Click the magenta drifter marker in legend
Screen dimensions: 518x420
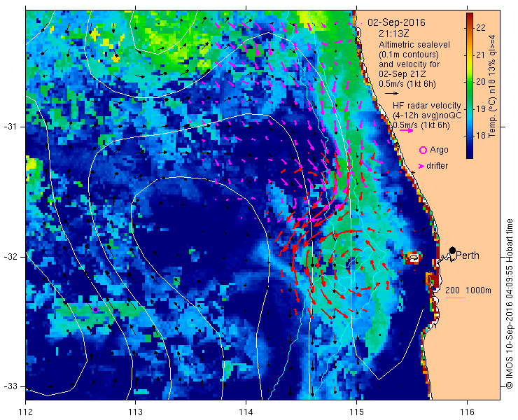tap(421, 166)
